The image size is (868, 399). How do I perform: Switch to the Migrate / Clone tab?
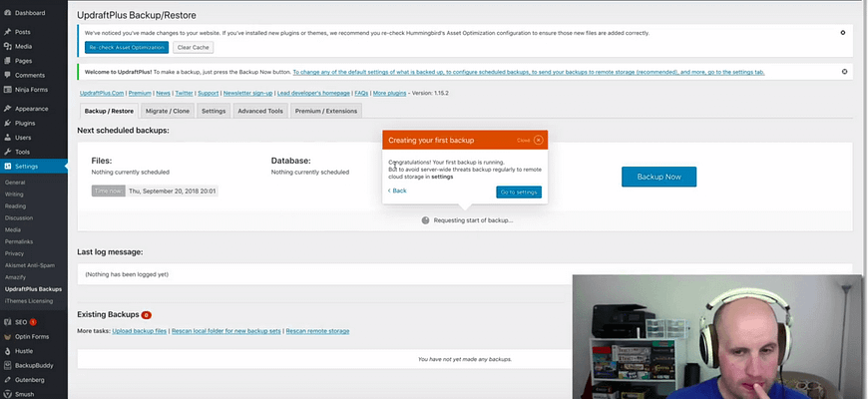(x=168, y=111)
